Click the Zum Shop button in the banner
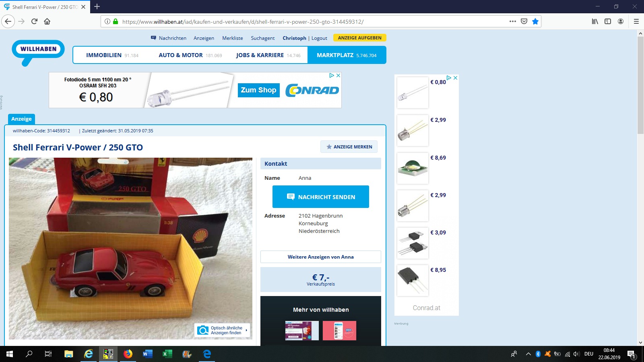Viewport: 644px width, 362px height. (258, 90)
